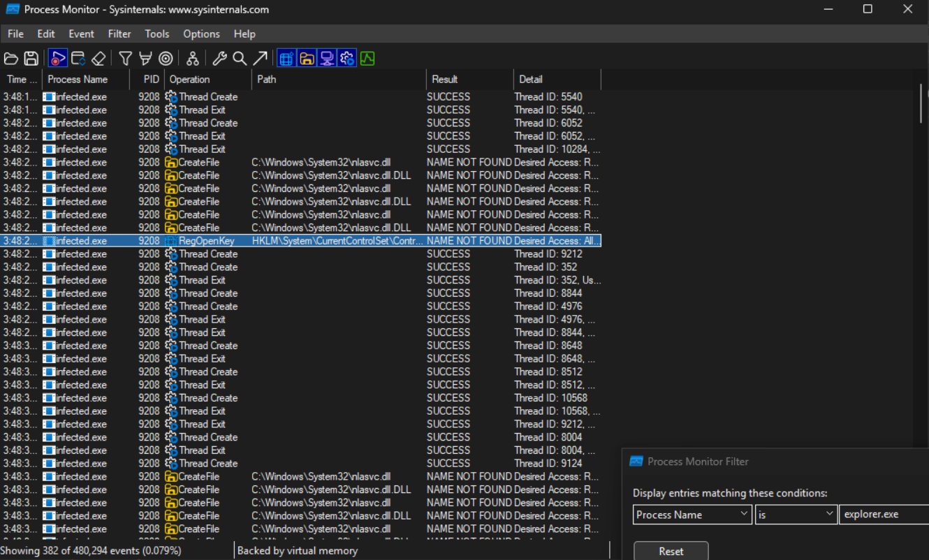This screenshot has height=560, width=929.
Task: Click the 'Thread ID: 8648' Thread Create detail
Action: (548, 346)
